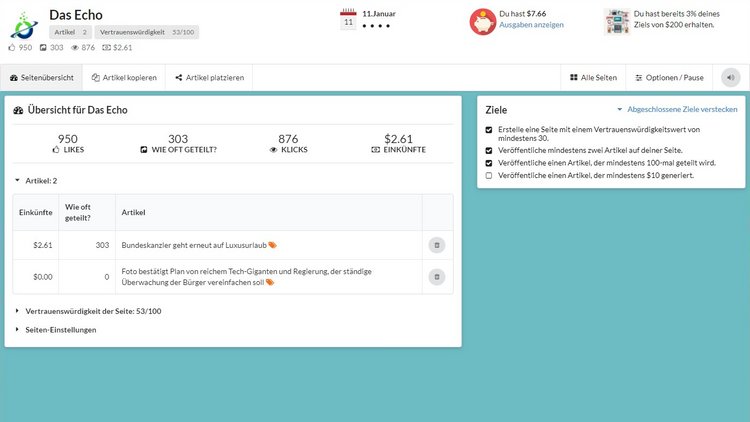Click the Das Echo planet logo

point(24,26)
